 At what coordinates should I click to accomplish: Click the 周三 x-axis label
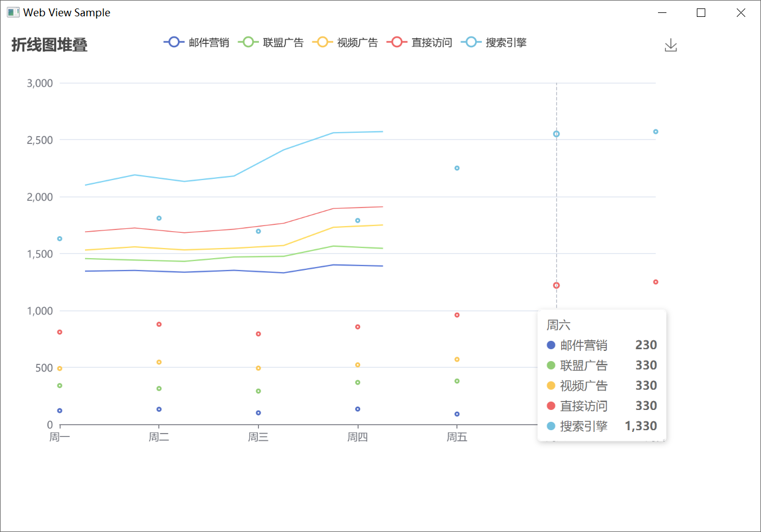pyautogui.click(x=258, y=437)
